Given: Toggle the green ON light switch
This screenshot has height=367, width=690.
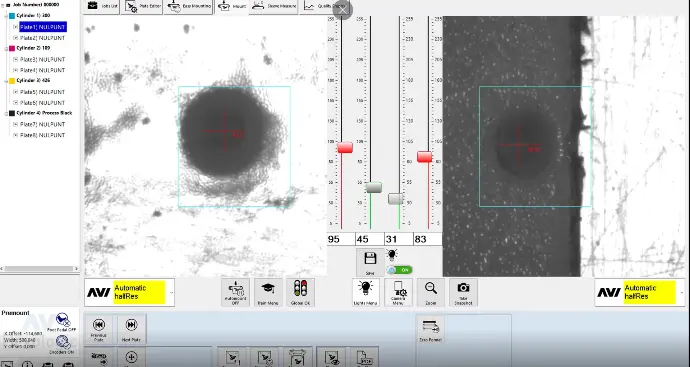Looking at the screenshot, I should pos(400,270).
